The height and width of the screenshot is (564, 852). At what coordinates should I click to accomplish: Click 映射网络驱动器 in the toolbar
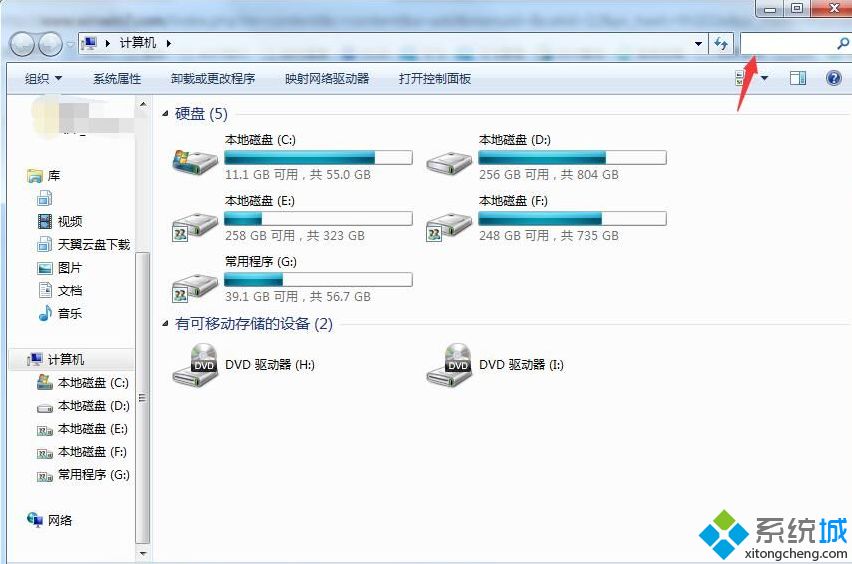pos(327,79)
